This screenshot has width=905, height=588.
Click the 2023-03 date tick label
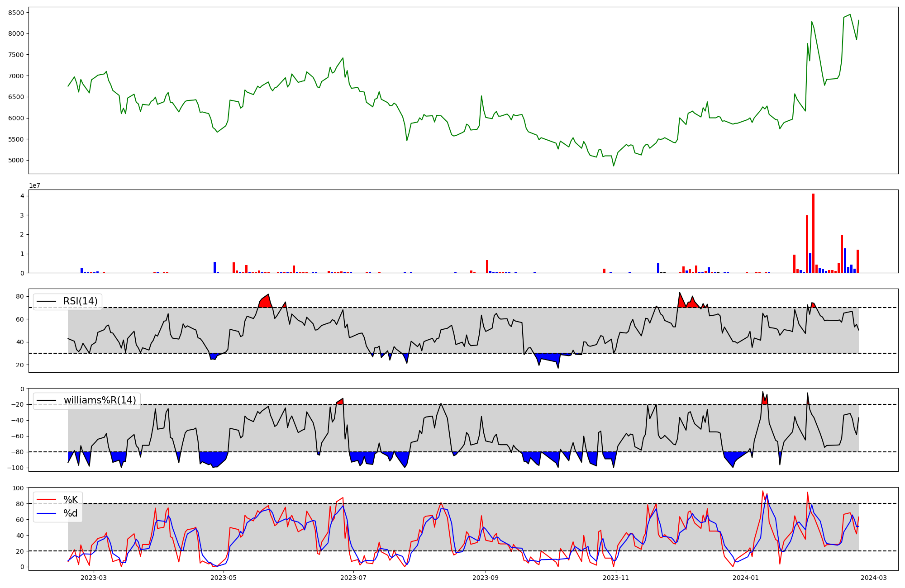(x=94, y=578)
